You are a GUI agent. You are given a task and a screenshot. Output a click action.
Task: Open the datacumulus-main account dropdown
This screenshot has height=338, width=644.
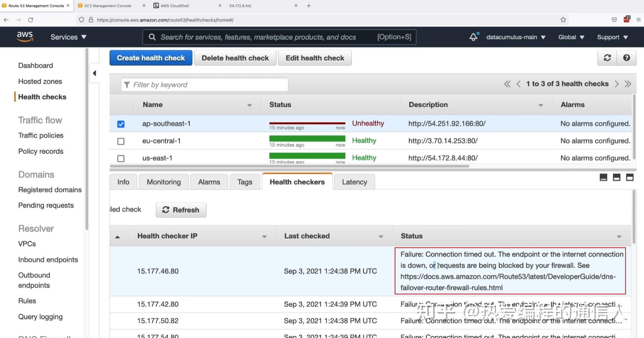516,37
